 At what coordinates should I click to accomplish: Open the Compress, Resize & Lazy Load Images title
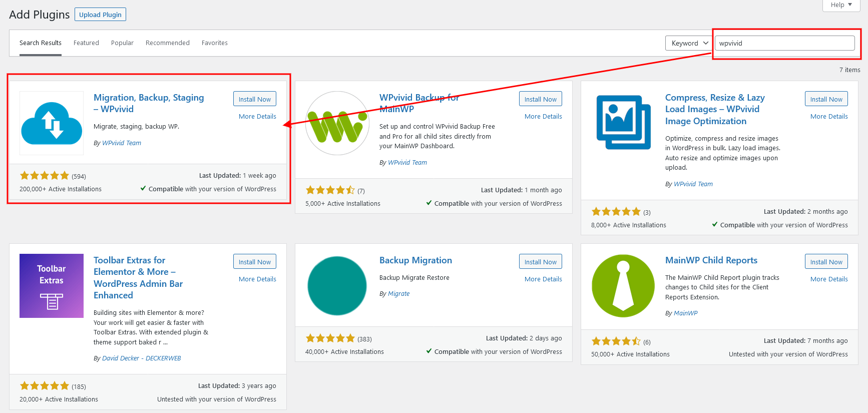click(x=715, y=109)
